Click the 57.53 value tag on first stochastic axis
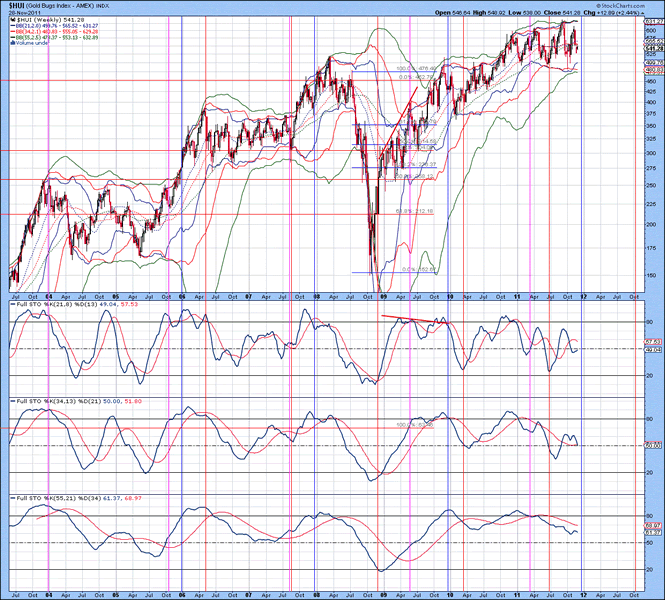Screen dimensions: 665x600 click(655, 343)
